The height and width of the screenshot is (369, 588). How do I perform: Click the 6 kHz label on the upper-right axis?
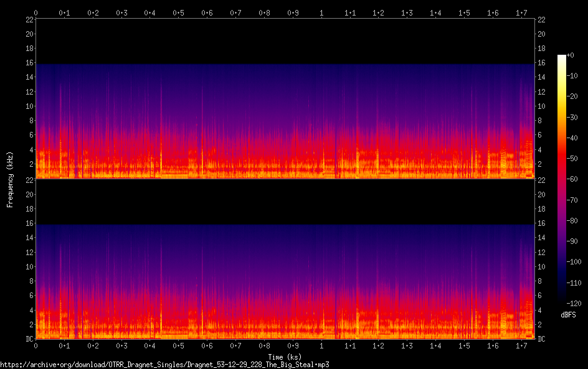click(x=539, y=135)
